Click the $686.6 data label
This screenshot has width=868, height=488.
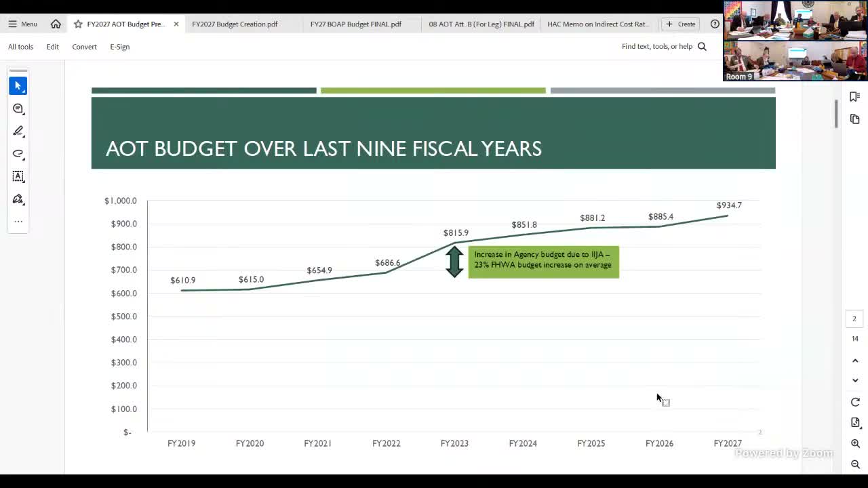point(387,263)
